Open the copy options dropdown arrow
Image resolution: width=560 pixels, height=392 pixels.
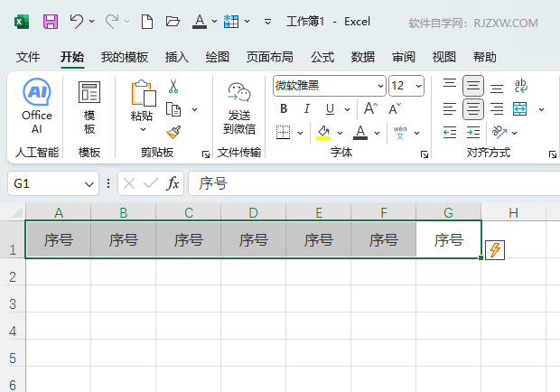pos(194,109)
